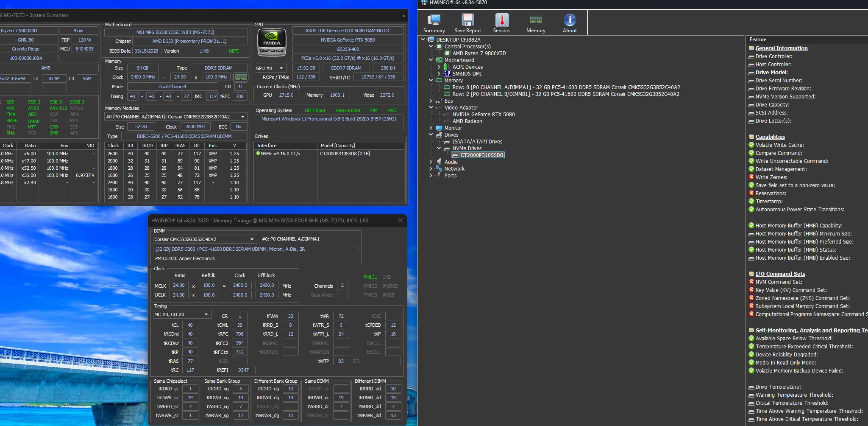Click the tCL value field showing 40
Viewport: 868px width, 426px height.
[x=190, y=325]
